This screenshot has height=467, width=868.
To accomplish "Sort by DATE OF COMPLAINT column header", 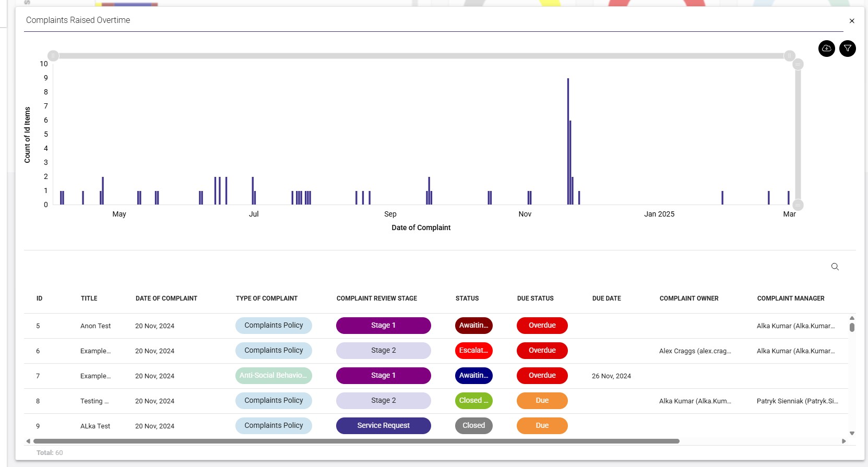I will [x=167, y=298].
